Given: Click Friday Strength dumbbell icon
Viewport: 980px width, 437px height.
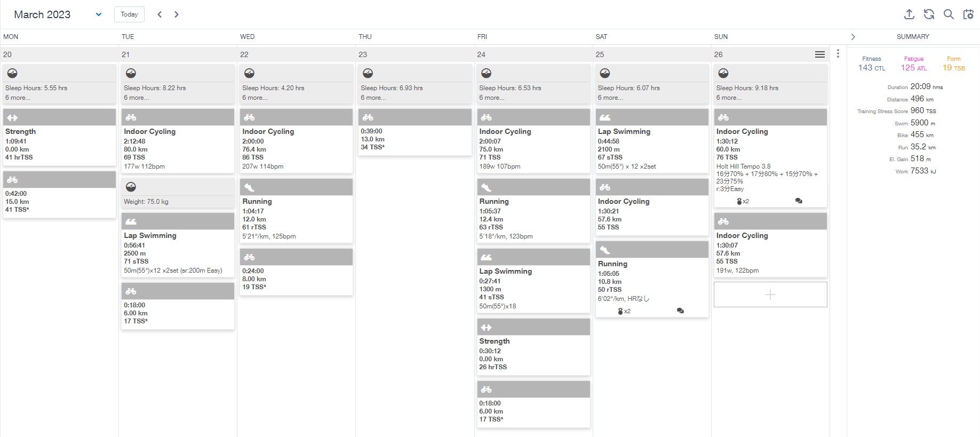Looking at the screenshot, I should 486,327.
